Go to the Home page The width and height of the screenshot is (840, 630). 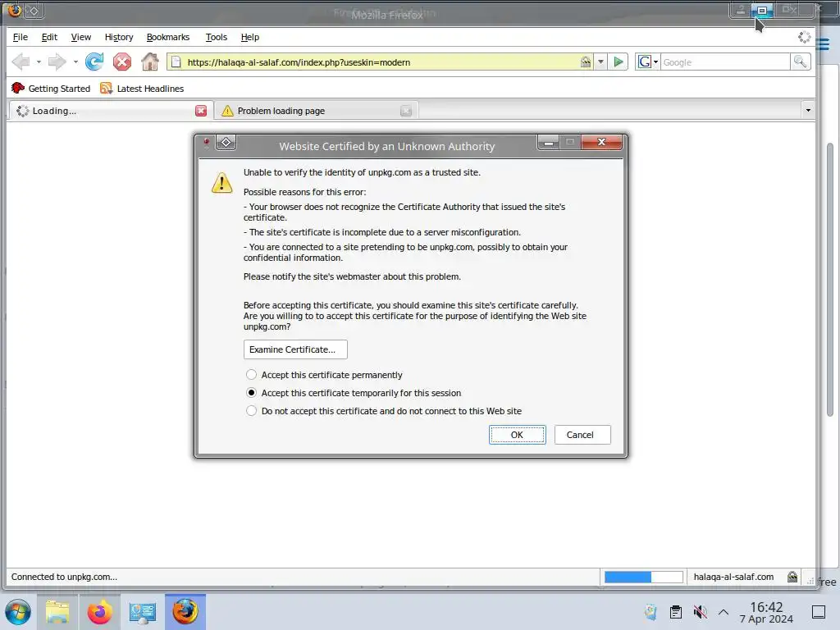click(x=150, y=62)
